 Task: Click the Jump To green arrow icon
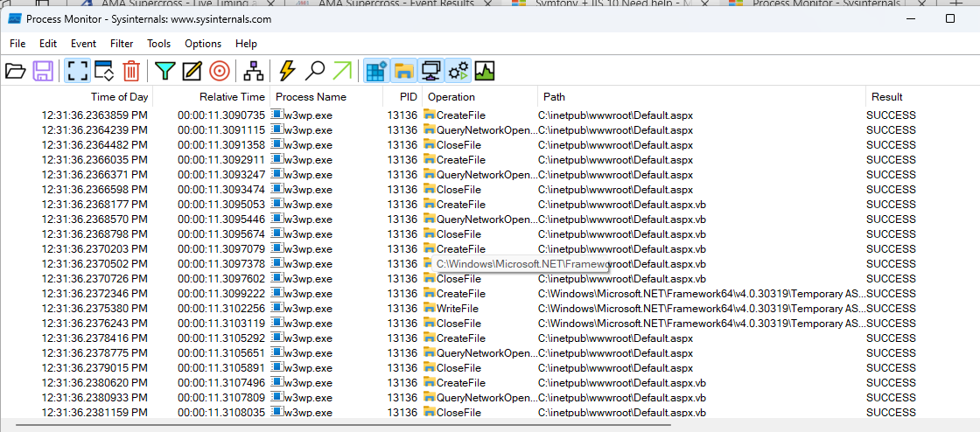pyautogui.click(x=342, y=71)
